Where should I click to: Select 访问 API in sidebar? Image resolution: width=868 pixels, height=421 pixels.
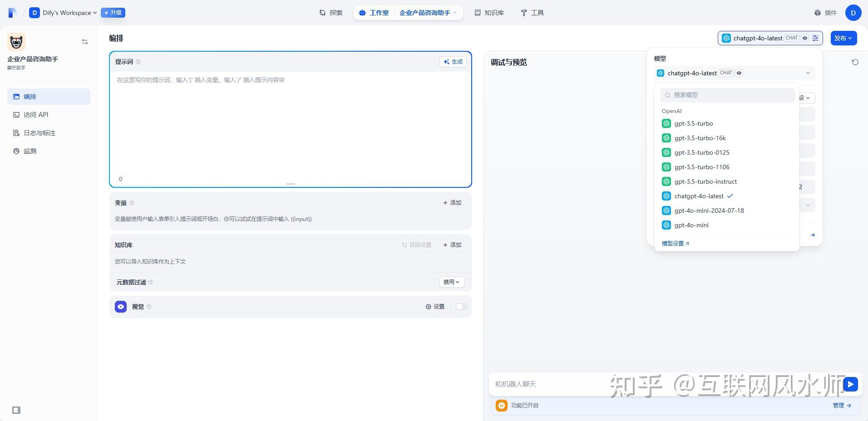[49, 115]
